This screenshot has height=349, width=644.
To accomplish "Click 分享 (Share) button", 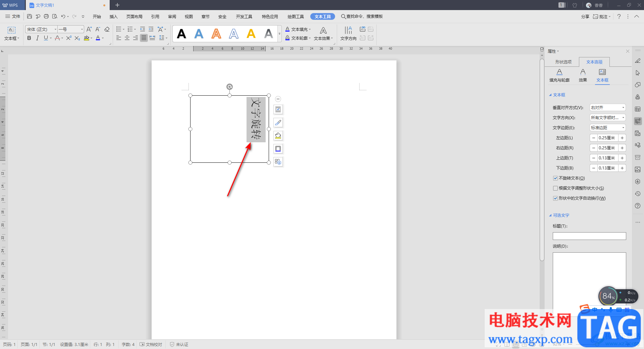I will coord(585,16).
